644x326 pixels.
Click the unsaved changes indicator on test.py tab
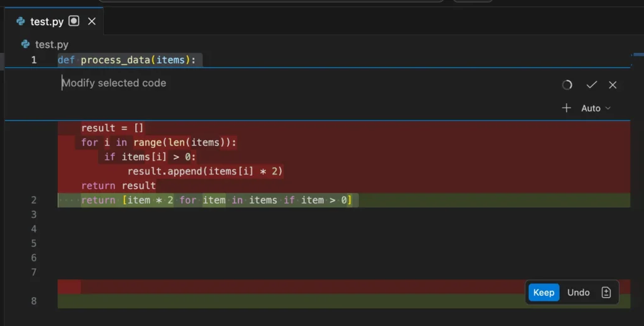[x=74, y=21]
